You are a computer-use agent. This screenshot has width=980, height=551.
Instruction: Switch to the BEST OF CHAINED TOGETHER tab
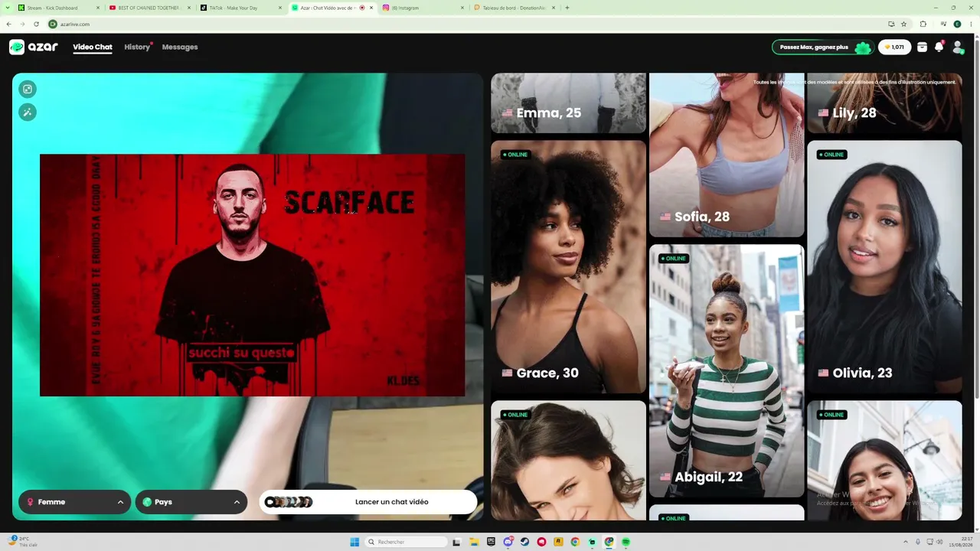tap(149, 8)
